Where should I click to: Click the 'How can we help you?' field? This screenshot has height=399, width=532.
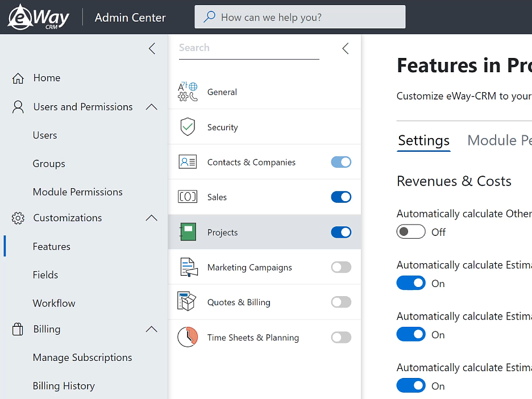click(300, 16)
